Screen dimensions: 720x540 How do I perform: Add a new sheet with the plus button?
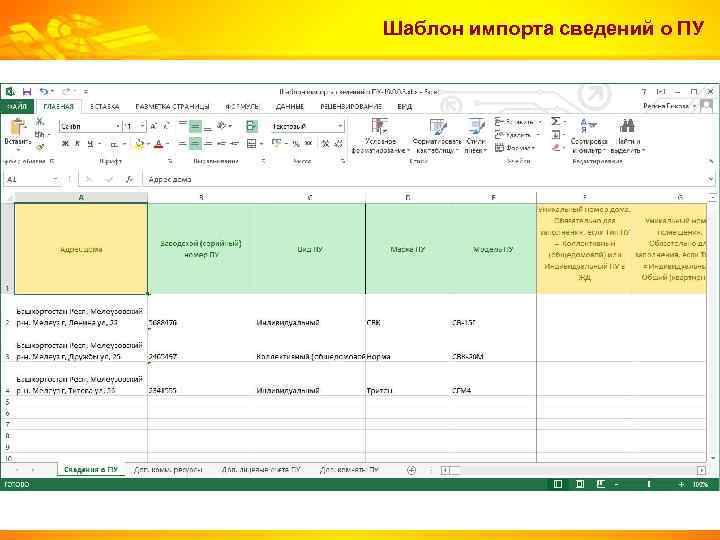click(x=411, y=470)
